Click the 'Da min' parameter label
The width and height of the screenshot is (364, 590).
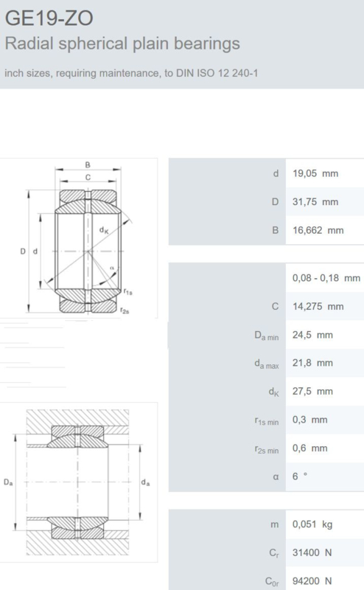pyautogui.click(x=267, y=336)
